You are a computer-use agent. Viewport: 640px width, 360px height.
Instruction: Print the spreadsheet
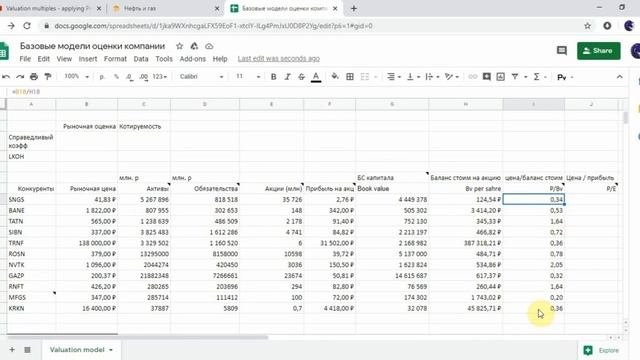[34, 77]
